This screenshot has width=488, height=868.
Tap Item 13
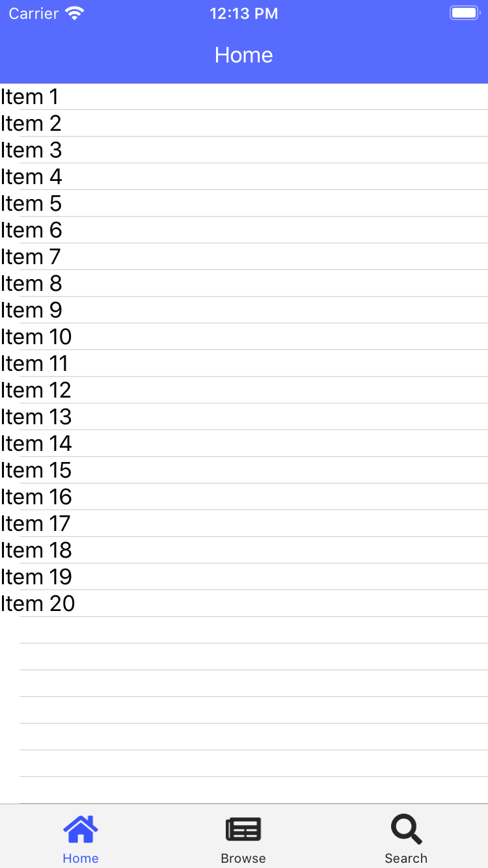[244, 416]
